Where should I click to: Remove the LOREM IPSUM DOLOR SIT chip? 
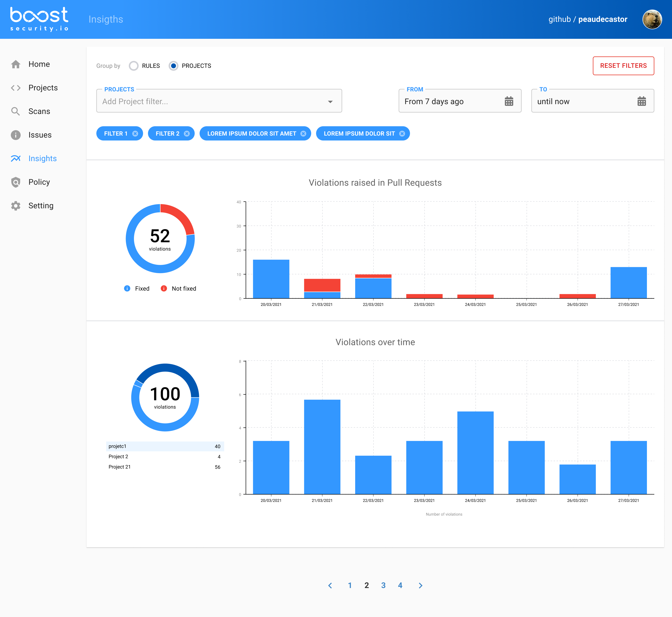click(402, 134)
